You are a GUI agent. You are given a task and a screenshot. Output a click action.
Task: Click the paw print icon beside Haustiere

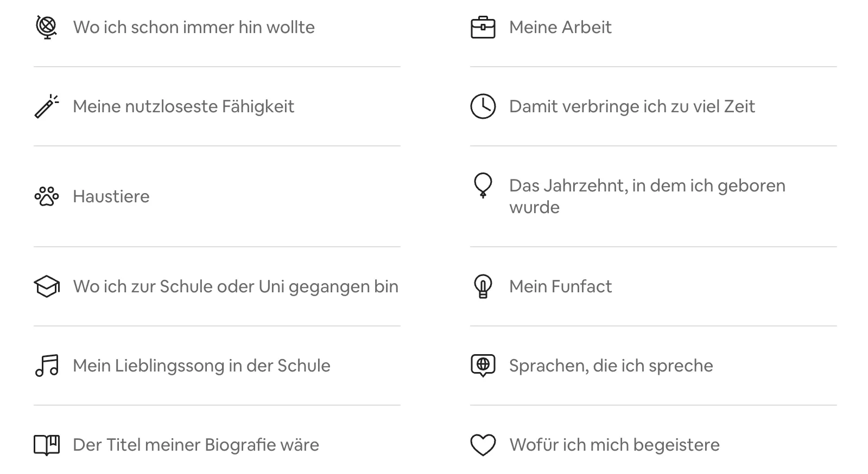coord(46,196)
